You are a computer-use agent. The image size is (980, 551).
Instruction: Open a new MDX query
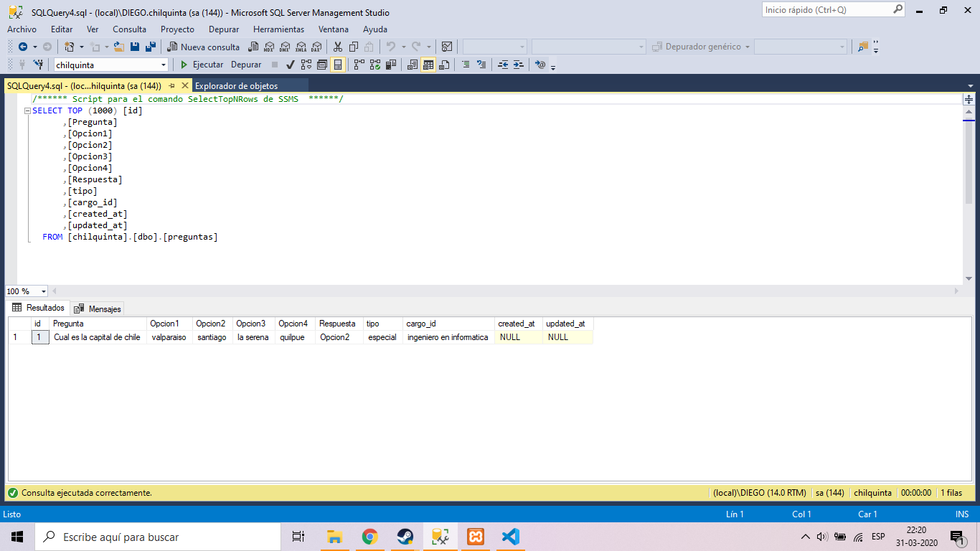click(268, 47)
